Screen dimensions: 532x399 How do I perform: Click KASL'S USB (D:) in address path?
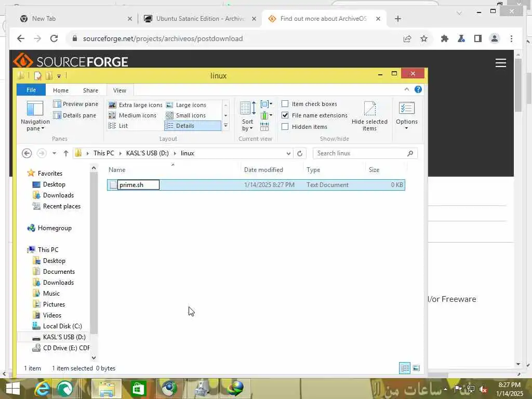147,153
